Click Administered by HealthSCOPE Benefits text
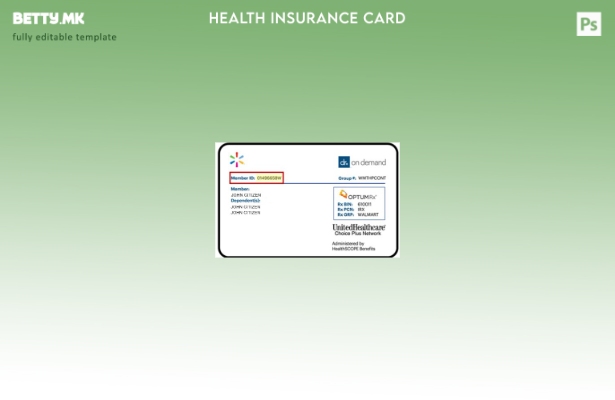This screenshot has height=400, width=615. point(354,246)
